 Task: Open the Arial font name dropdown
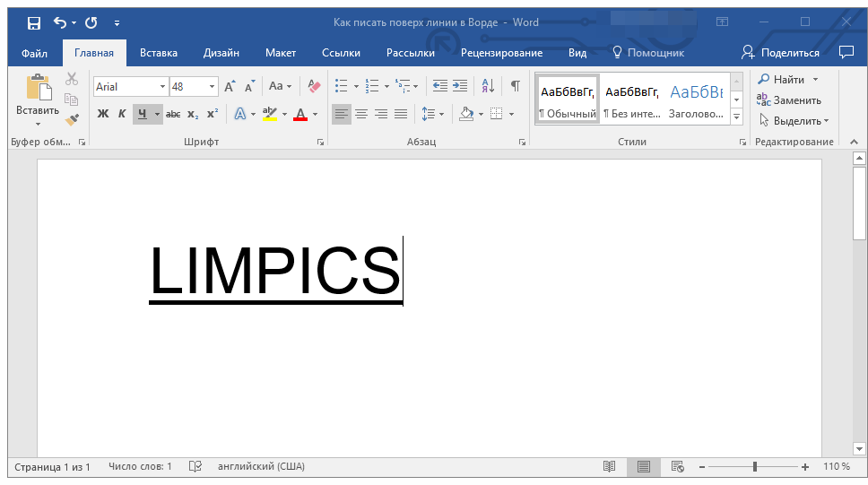pyautogui.click(x=162, y=87)
